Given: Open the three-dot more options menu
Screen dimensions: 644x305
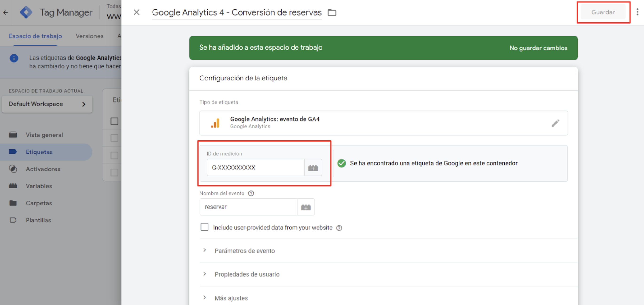Looking at the screenshot, I should tap(637, 12).
